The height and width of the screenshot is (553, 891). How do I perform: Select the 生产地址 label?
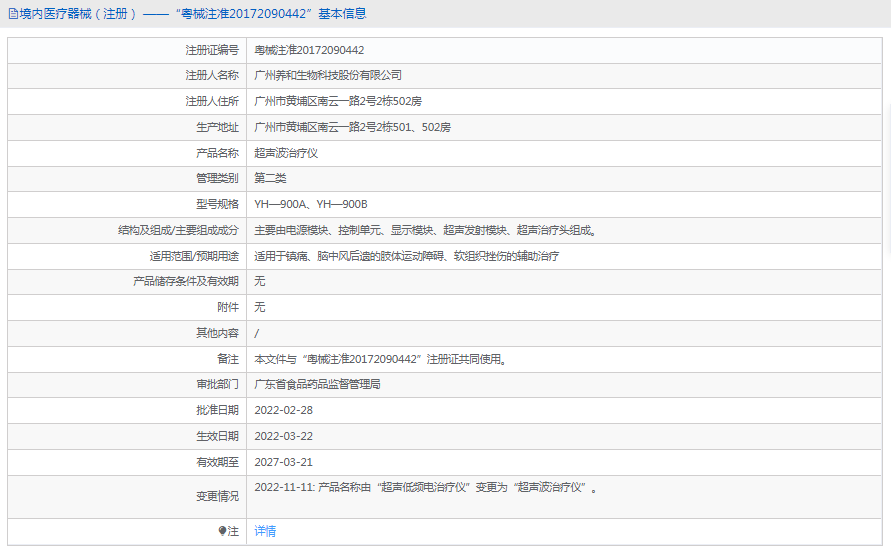(x=218, y=127)
